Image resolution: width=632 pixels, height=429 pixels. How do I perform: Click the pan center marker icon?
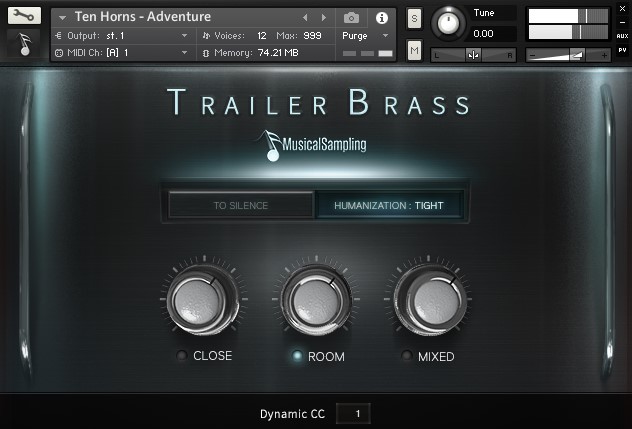[474, 55]
